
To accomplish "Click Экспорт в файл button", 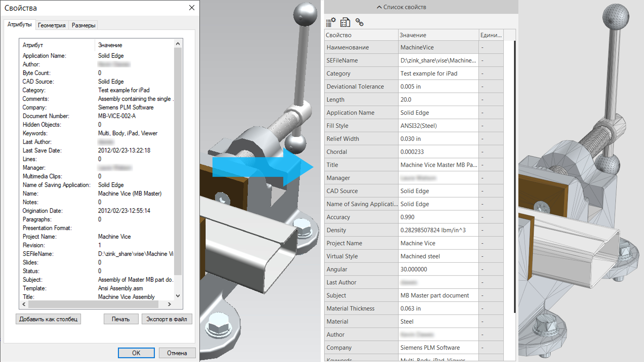I will click(x=167, y=319).
